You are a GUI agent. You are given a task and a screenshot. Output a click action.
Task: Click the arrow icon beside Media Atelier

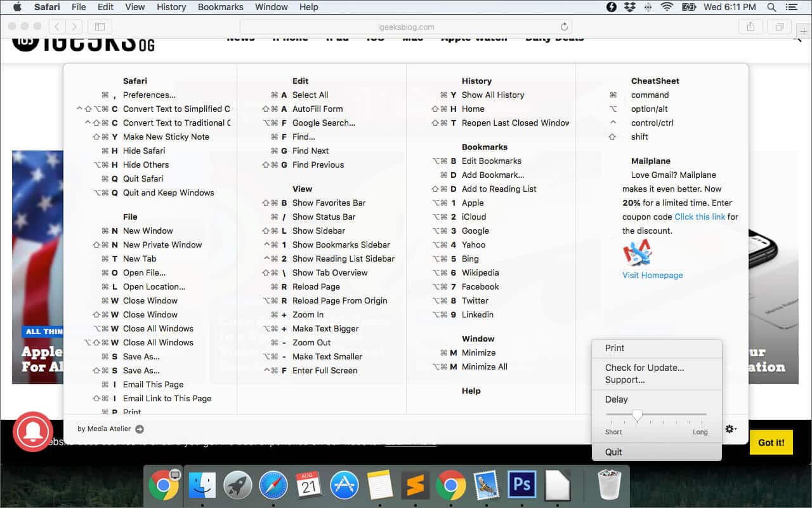[140, 429]
